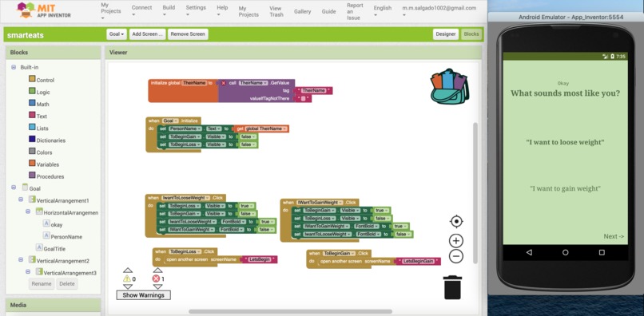Click the yellow warning indicator icon
Image resolution: width=644 pixels, height=316 pixels.
coord(126,278)
